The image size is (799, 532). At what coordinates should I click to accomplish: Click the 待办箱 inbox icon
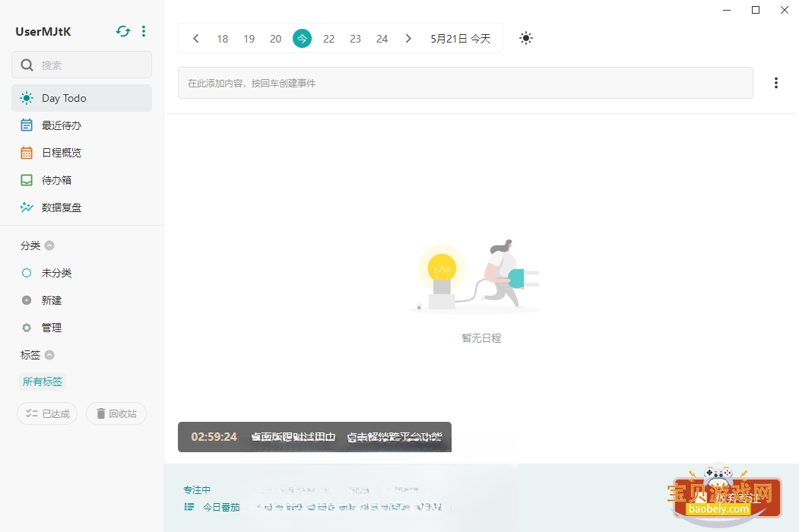click(27, 180)
